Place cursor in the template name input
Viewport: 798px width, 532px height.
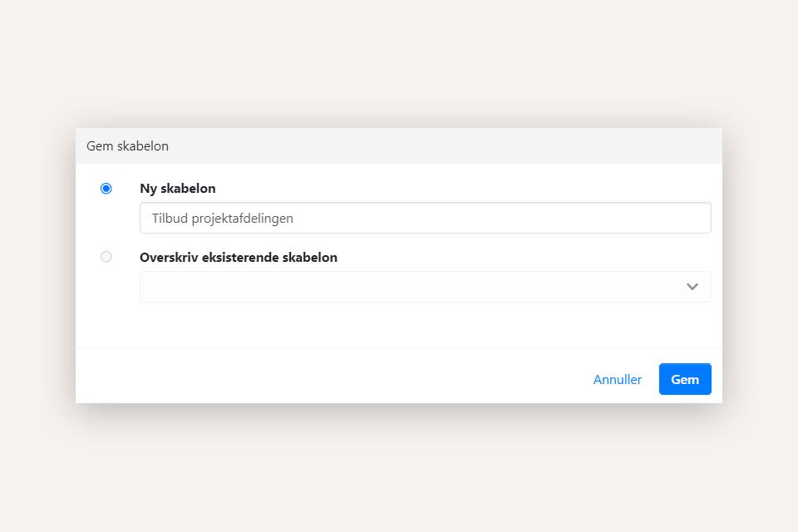click(x=425, y=218)
